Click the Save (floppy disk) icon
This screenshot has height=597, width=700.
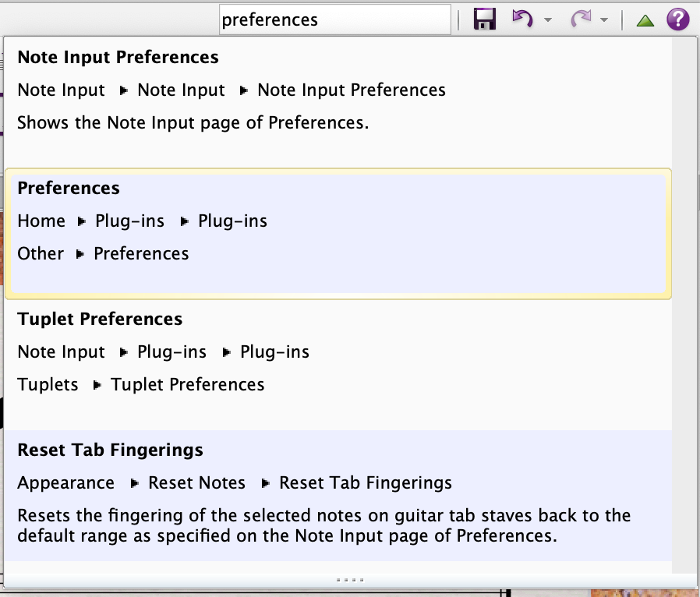coord(485,19)
